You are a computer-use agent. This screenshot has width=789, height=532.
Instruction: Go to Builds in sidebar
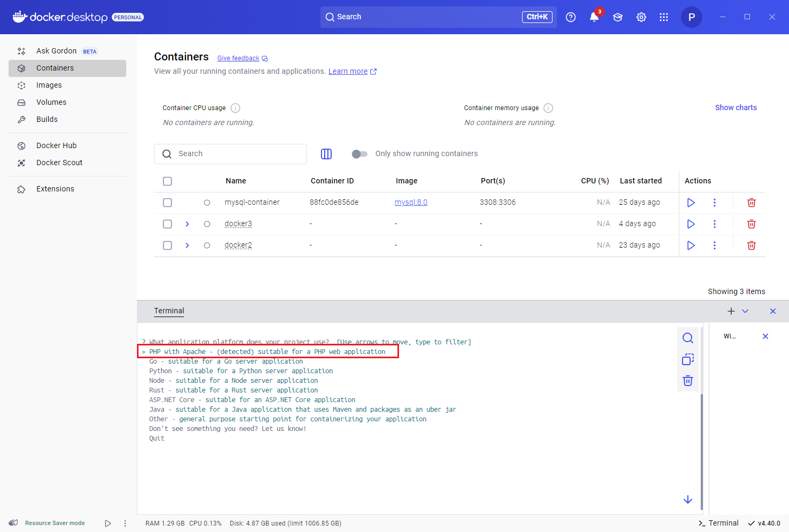click(67, 119)
